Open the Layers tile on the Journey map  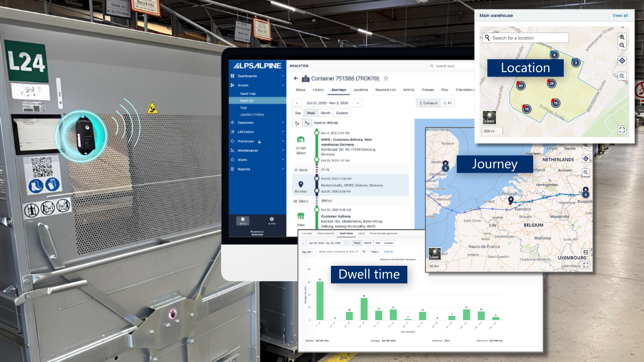pos(435,254)
